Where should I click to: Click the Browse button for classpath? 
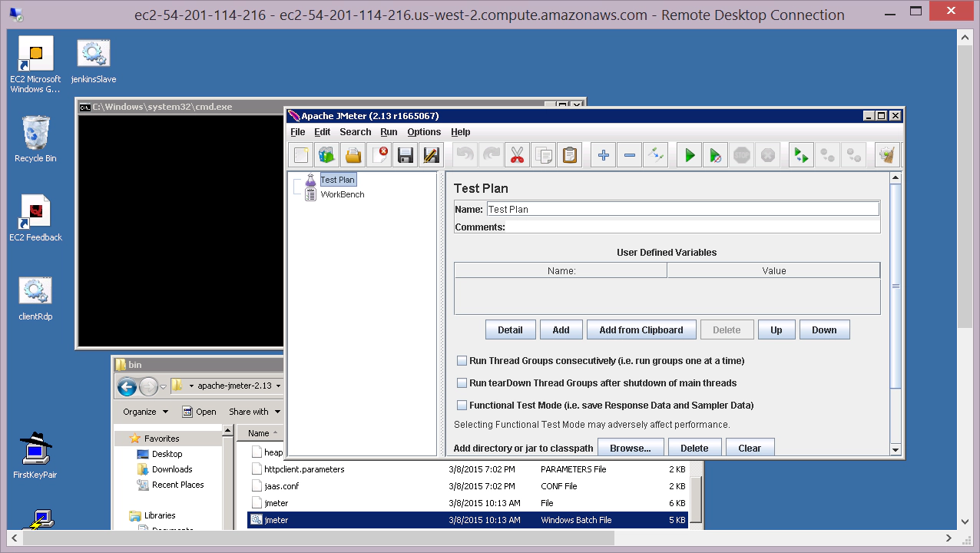[x=631, y=447]
